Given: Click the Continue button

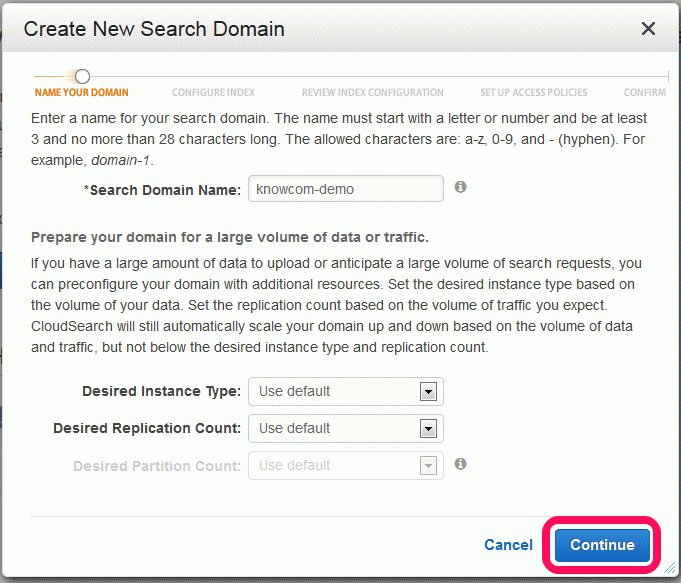Looking at the screenshot, I should coord(602,545).
